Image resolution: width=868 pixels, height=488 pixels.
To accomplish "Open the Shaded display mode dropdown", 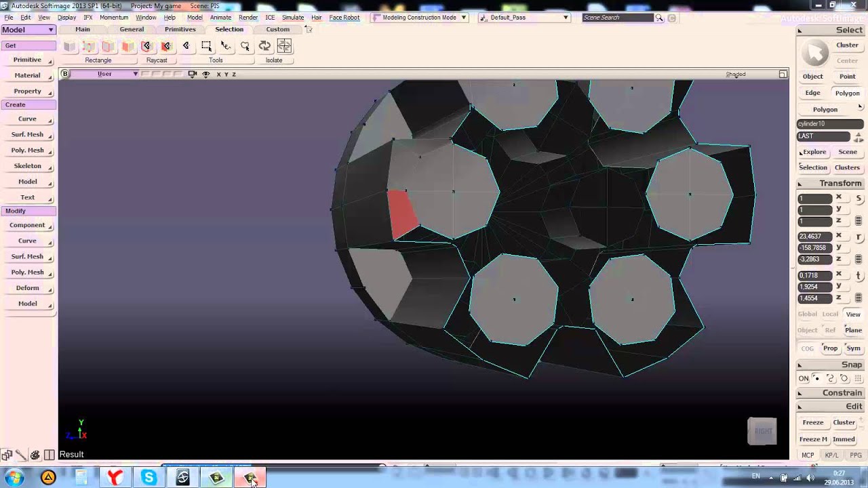I will point(736,74).
